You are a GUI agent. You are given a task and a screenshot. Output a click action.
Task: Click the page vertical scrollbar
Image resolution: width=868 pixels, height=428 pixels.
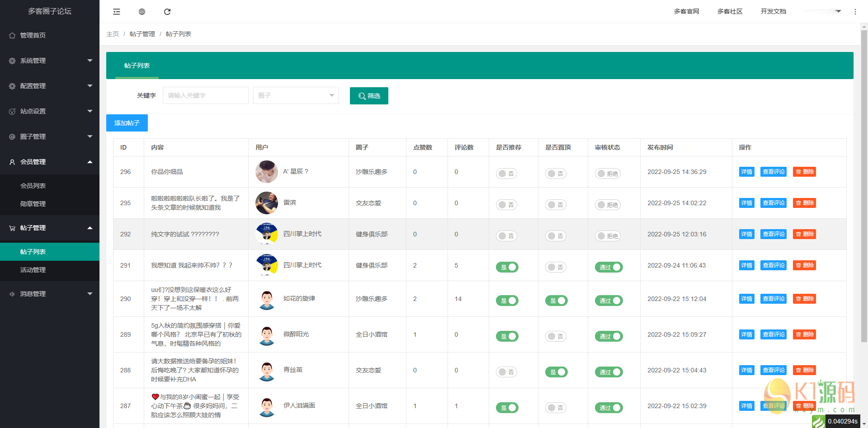click(x=864, y=181)
